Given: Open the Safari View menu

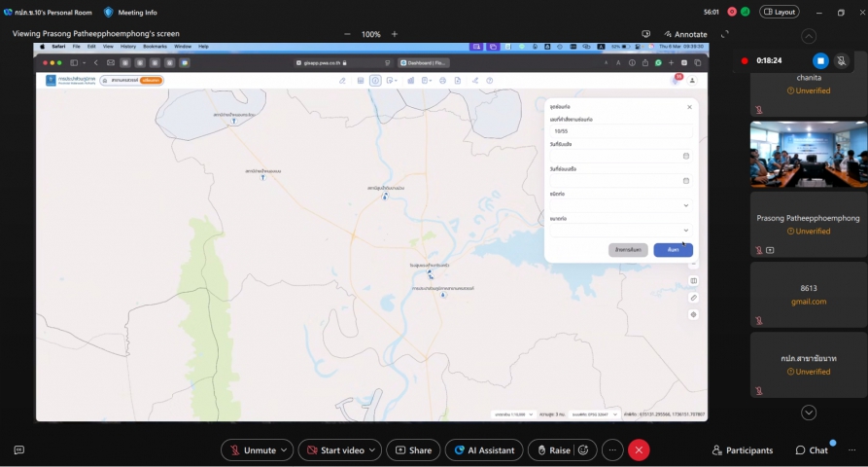Looking at the screenshot, I should click(108, 47).
